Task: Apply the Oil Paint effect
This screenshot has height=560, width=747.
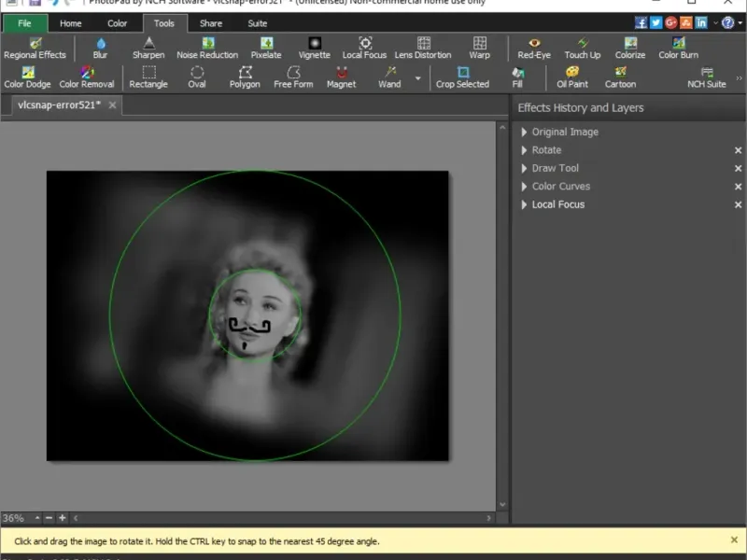Action: (x=572, y=77)
